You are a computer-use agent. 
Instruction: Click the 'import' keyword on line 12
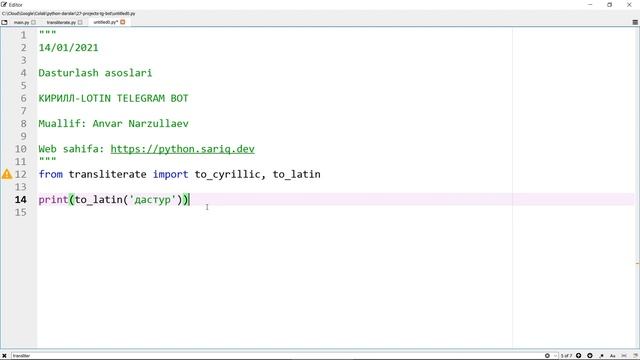click(x=171, y=174)
